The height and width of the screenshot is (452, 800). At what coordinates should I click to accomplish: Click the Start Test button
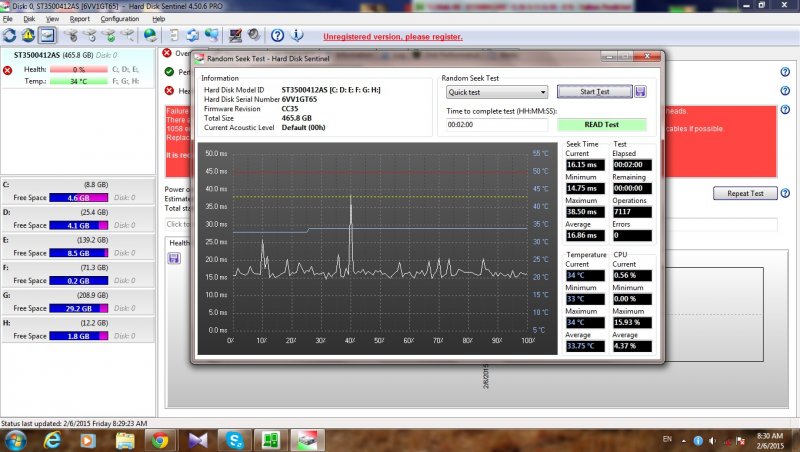(x=594, y=92)
